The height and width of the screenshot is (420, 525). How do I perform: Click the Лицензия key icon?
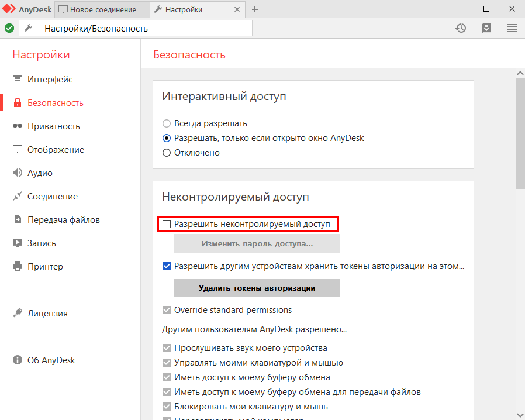click(18, 313)
